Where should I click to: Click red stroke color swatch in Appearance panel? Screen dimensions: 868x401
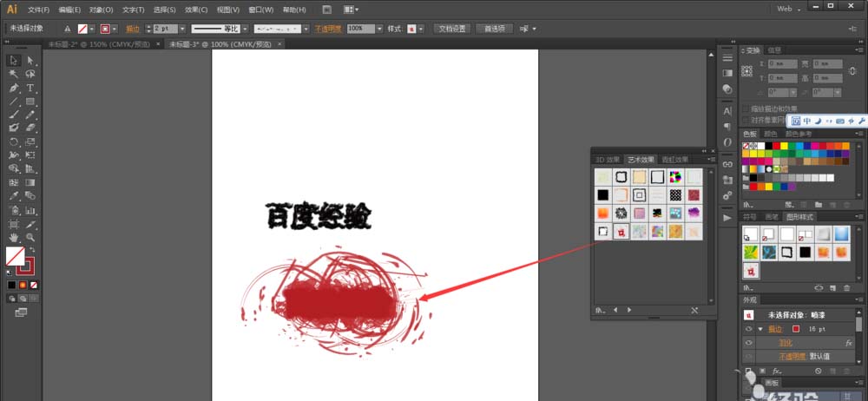point(795,329)
